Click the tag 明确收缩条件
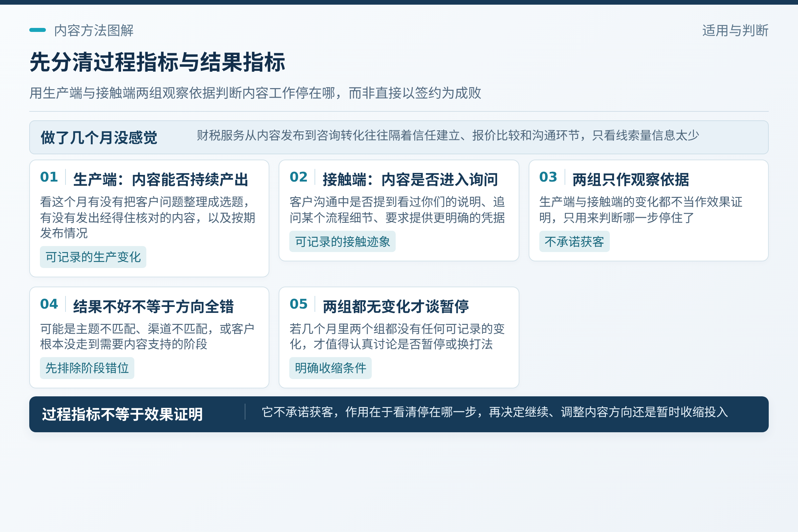 [x=331, y=368]
